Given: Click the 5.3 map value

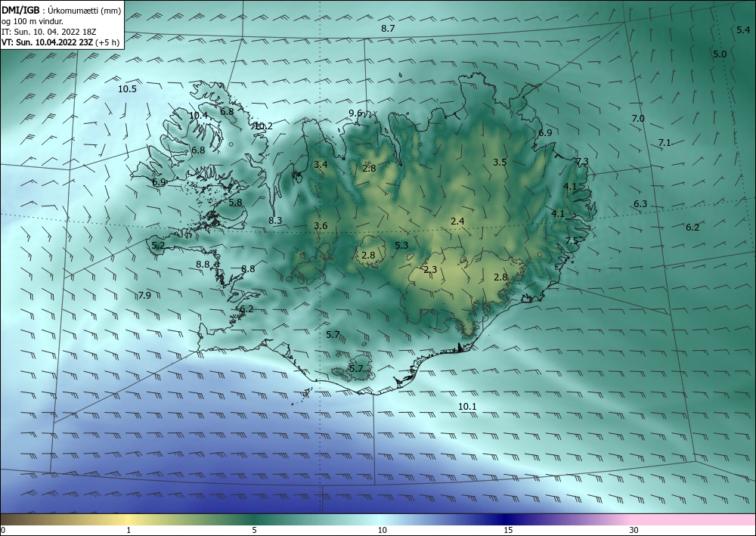Looking at the screenshot, I should coord(401,246).
